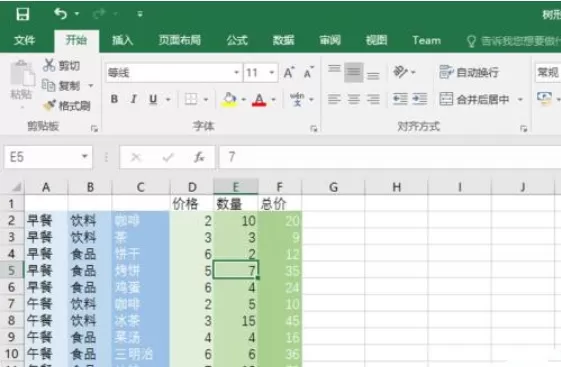Open 合并后居中 dropdown arrow

point(520,99)
